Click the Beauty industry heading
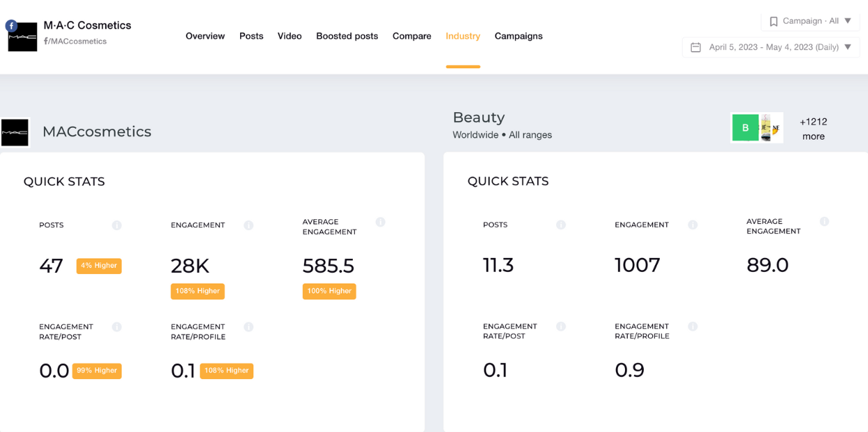868x432 pixels. tap(479, 118)
